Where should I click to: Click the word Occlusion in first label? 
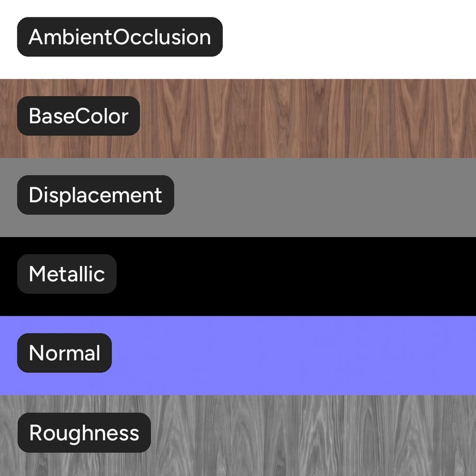point(162,37)
